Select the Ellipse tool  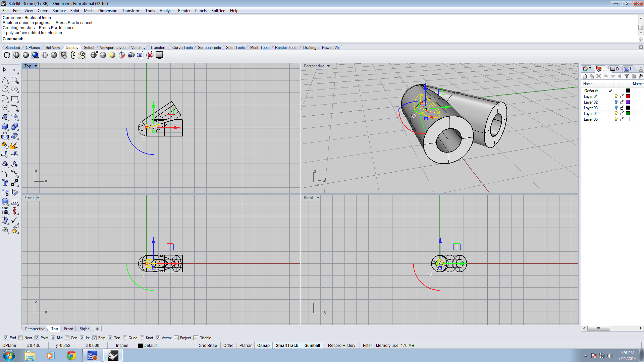[14, 89]
